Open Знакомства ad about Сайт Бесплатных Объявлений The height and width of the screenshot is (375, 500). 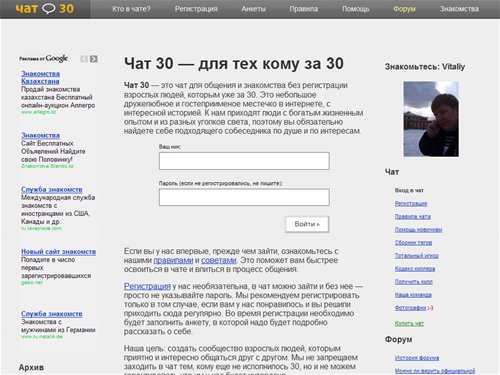click(40, 135)
